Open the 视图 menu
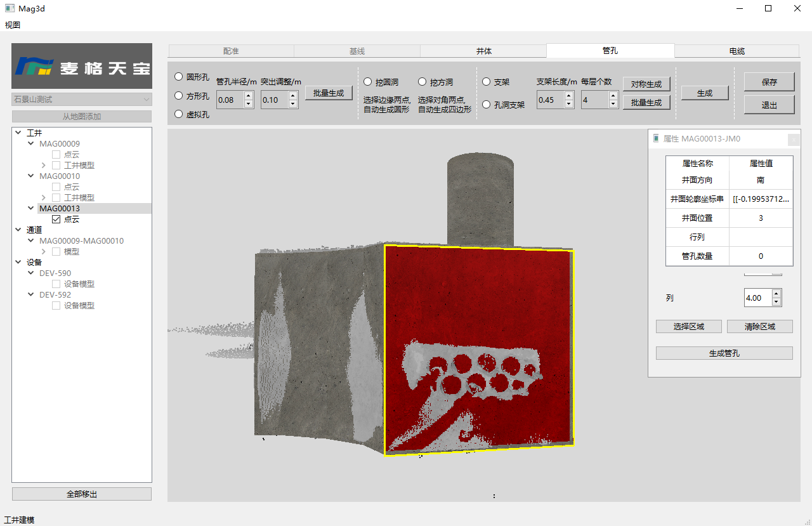The image size is (812, 526). (13, 25)
